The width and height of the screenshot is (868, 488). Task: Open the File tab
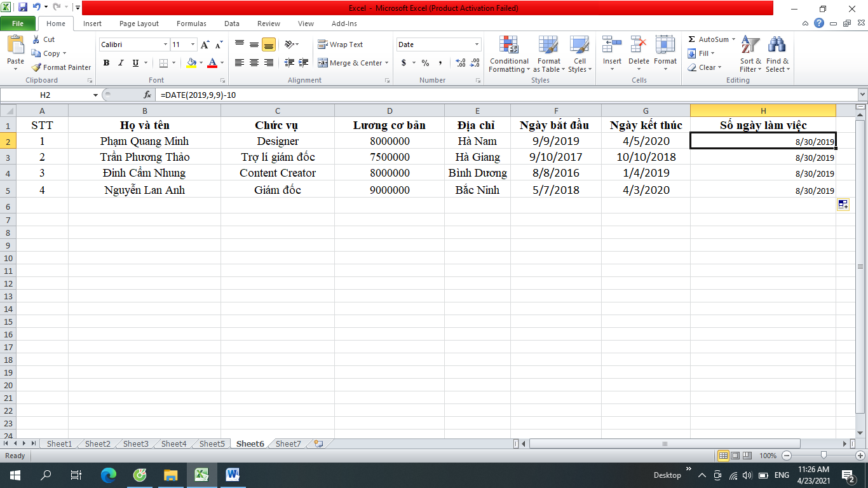click(x=18, y=24)
